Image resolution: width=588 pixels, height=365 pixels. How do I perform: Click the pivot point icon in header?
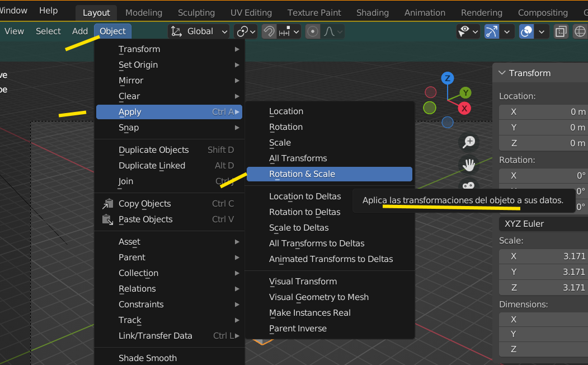point(242,31)
